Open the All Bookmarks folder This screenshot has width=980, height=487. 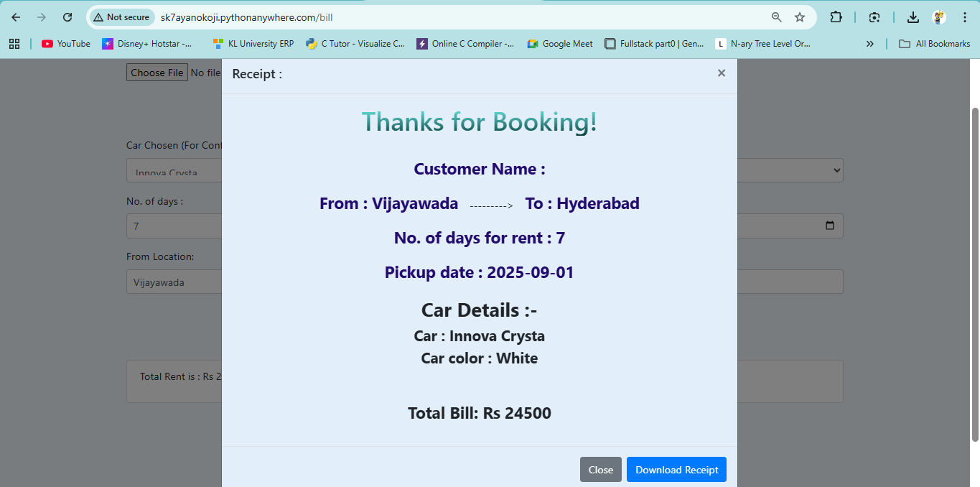click(935, 44)
